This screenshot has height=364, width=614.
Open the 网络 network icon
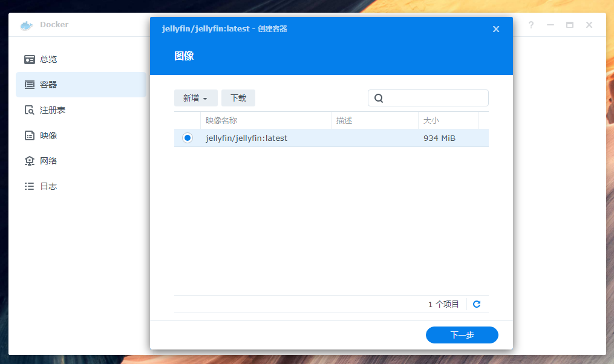(x=30, y=161)
